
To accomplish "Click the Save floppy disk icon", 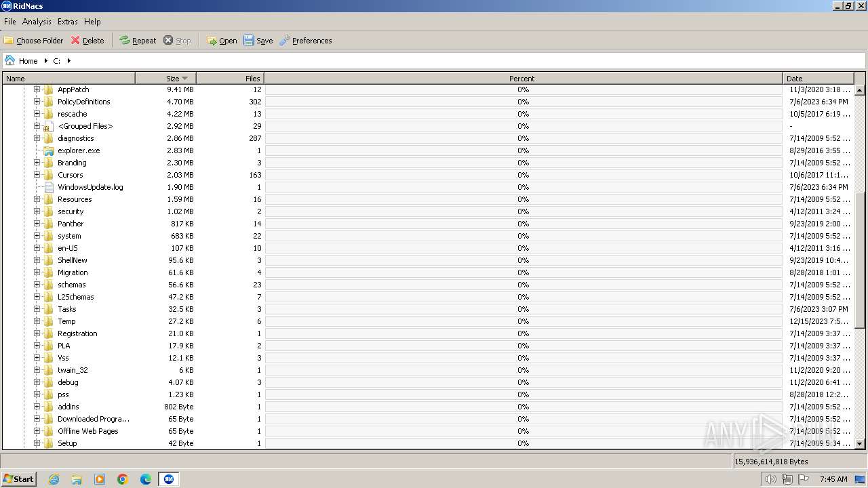I will click(249, 41).
